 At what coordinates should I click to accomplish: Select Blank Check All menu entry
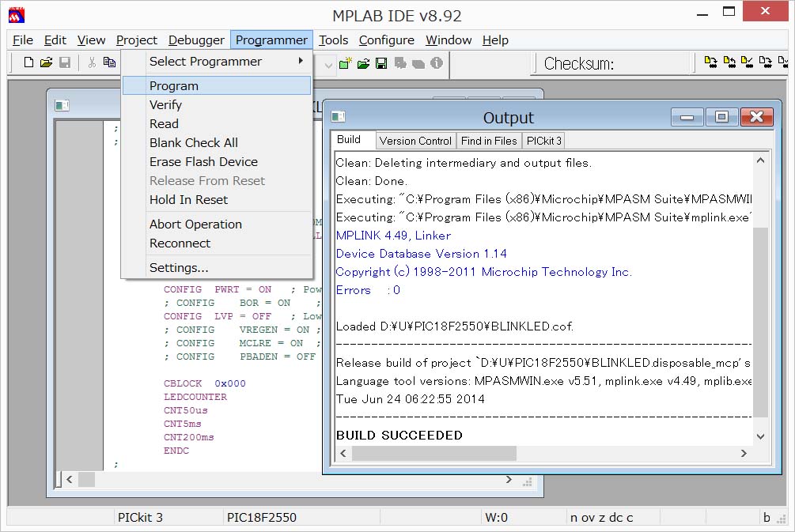point(217,143)
